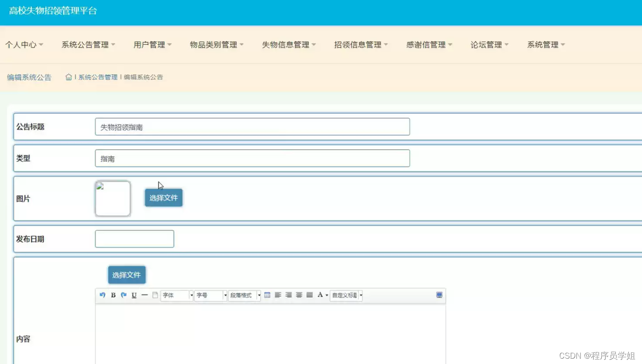Open the 感谢信管理 menu
Screen dimensions: 642x364
point(429,45)
